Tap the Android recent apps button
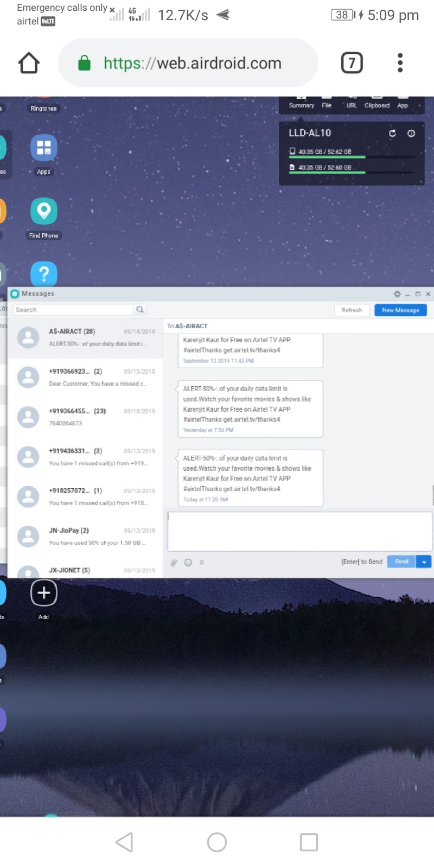This screenshot has width=434, height=868. 309,842
